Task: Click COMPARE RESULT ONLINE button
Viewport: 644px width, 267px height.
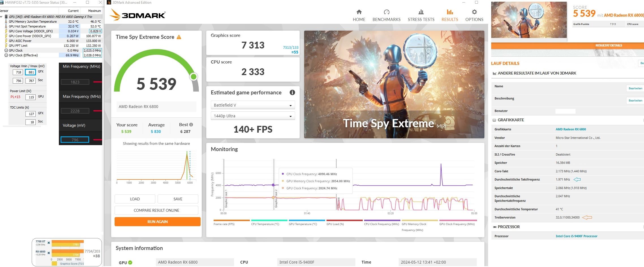Action: pos(156,210)
